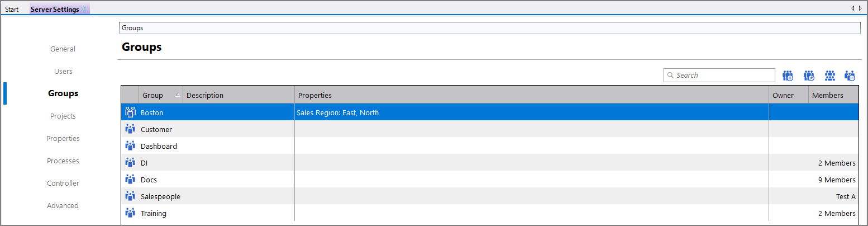Go to the Projects settings section
Image resolution: width=868 pixels, height=226 pixels.
point(63,116)
